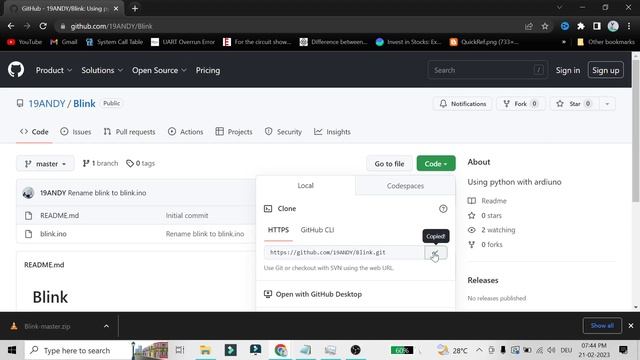Open the Projects tab
Viewport: 640px width, 360px height.
coord(234,131)
